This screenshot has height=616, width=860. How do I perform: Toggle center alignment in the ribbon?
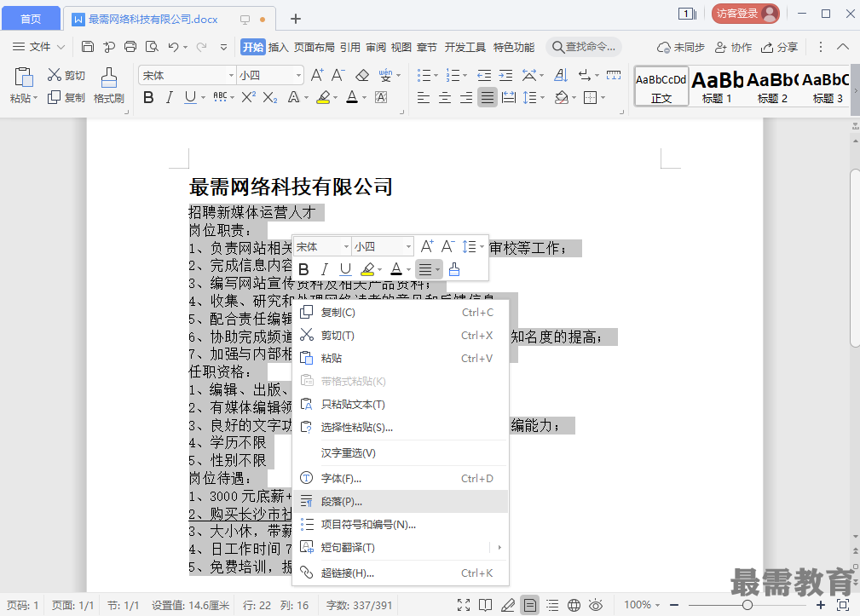pyautogui.click(x=445, y=97)
